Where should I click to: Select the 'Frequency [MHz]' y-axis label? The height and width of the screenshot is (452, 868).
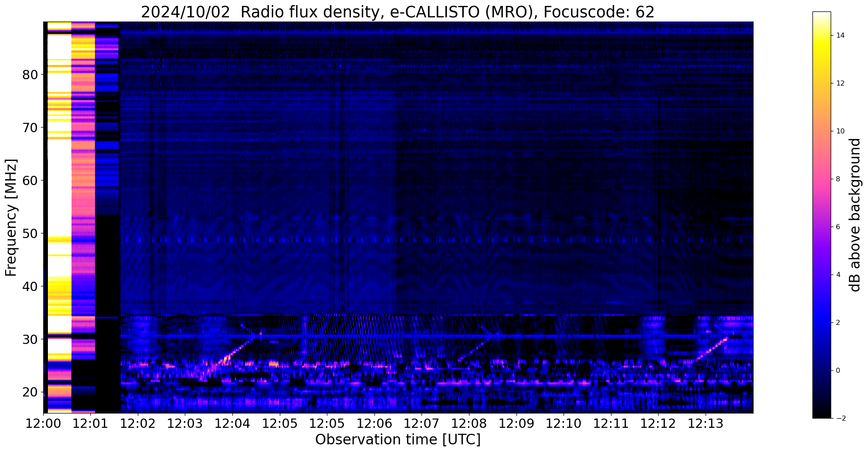click(x=11, y=218)
